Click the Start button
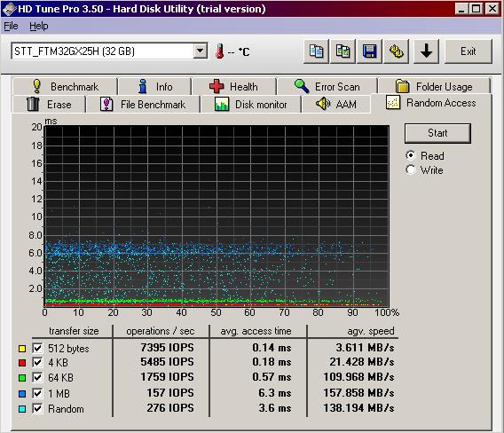Viewport: 504px width, 433px height. [437, 133]
